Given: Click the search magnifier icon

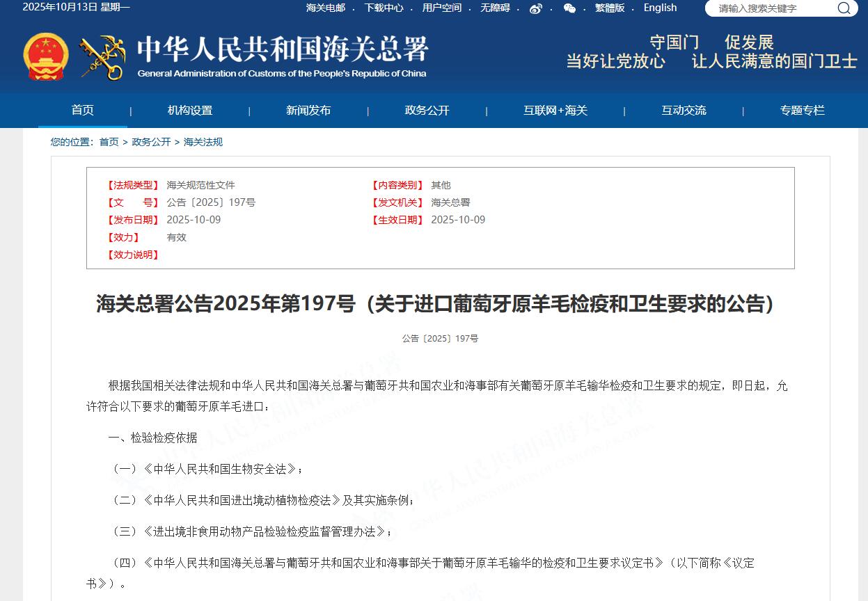Looking at the screenshot, I should 843,8.
